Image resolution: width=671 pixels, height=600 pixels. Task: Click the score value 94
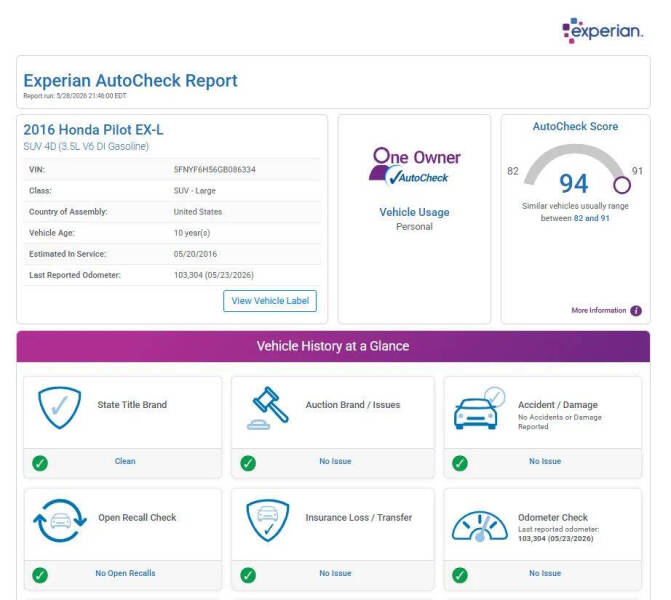tap(573, 184)
